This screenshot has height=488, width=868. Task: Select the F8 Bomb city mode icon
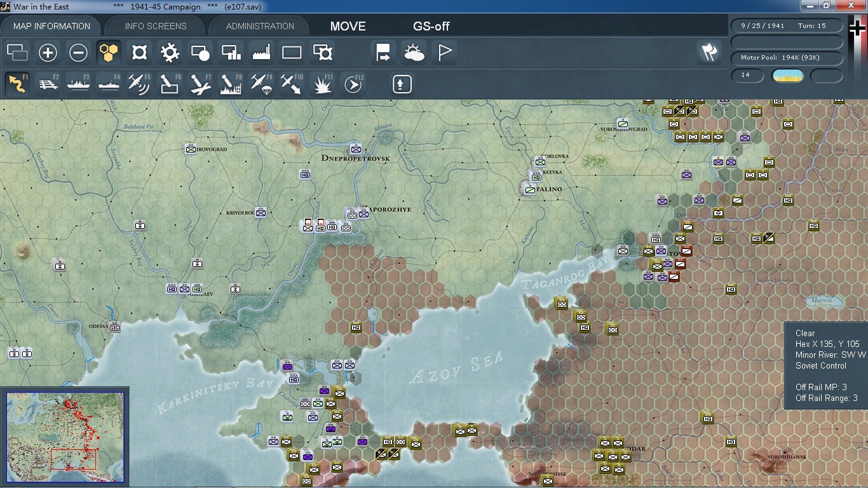coord(231,84)
